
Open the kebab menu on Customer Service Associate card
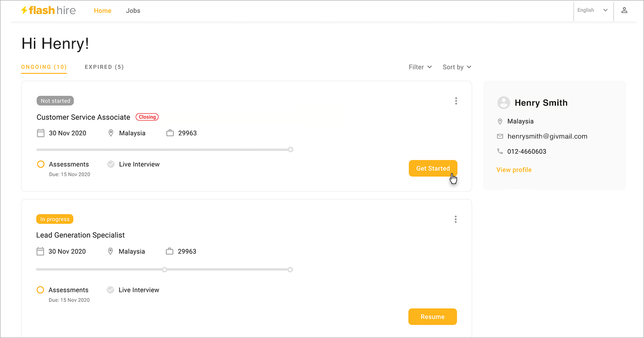point(456,100)
